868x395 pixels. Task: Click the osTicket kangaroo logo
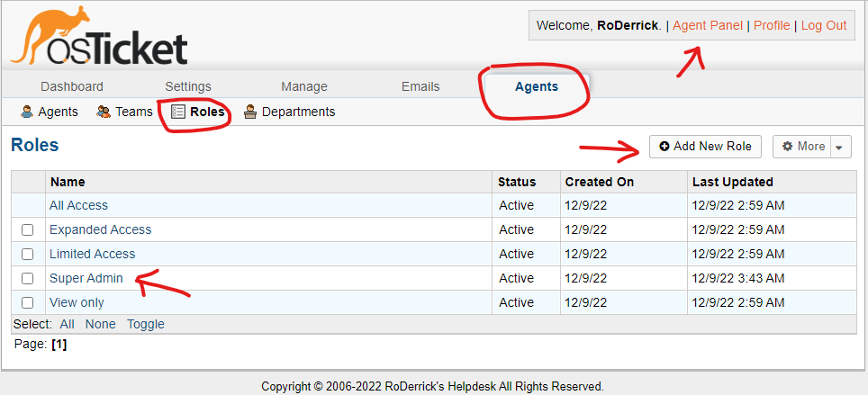tap(99, 36)
